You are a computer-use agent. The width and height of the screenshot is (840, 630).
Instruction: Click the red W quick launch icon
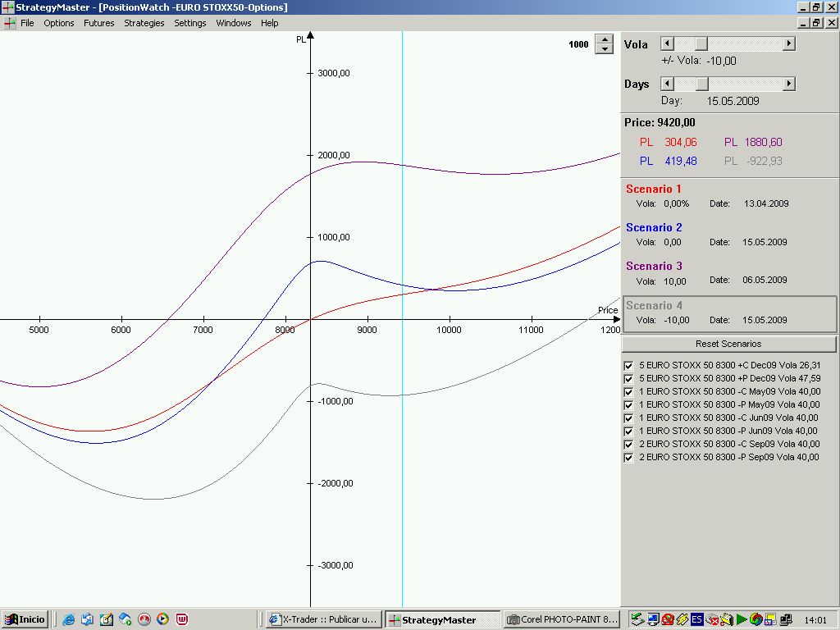pyautogui.click(x=181, y=619)
